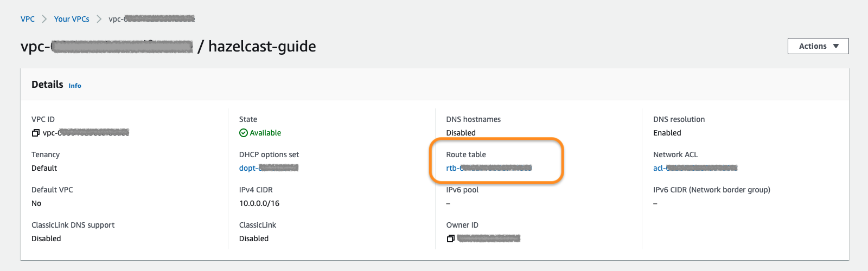Open the Actions dropdown menu

[818, 46]
